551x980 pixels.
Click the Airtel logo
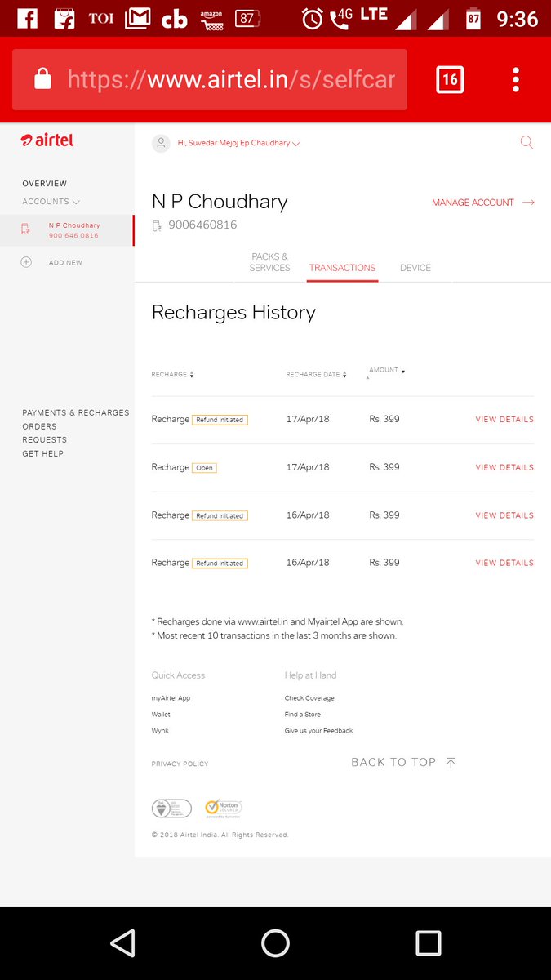(x=47, y=140)
